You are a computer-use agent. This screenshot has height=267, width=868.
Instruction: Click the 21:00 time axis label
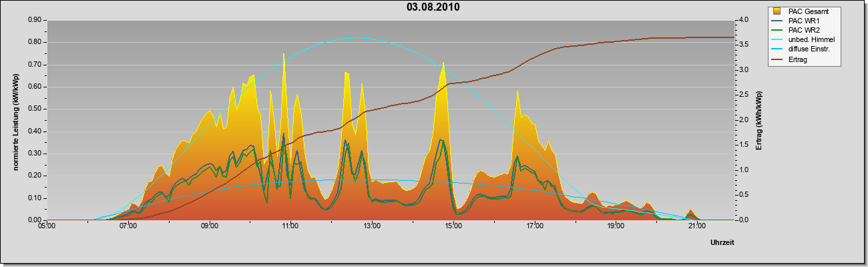click(697, 226)
